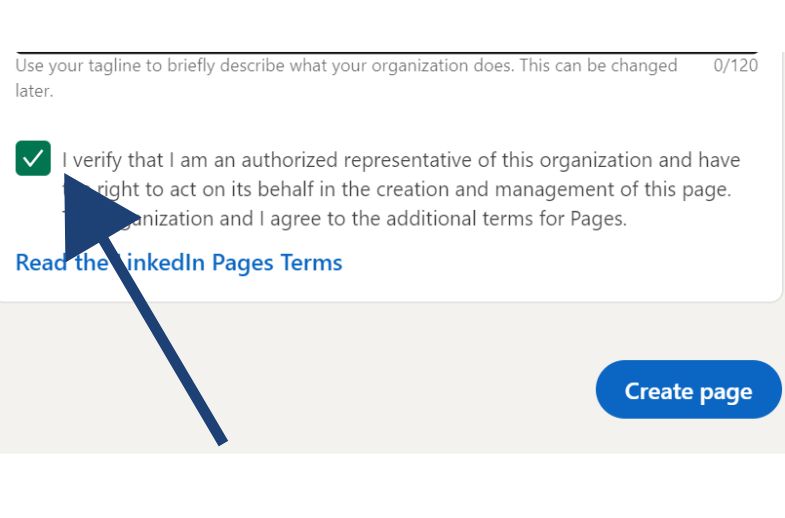Click the Create page button

688,389
